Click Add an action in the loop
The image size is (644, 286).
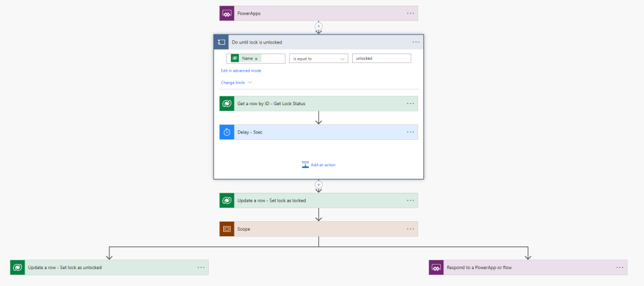coord(318,165)
